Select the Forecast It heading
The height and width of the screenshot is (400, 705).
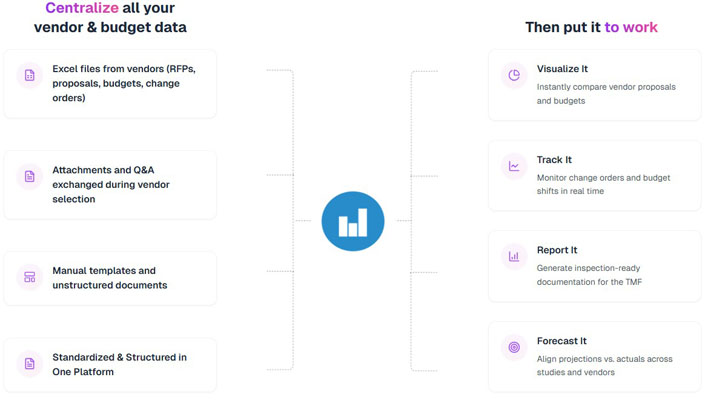pos(561,341)
